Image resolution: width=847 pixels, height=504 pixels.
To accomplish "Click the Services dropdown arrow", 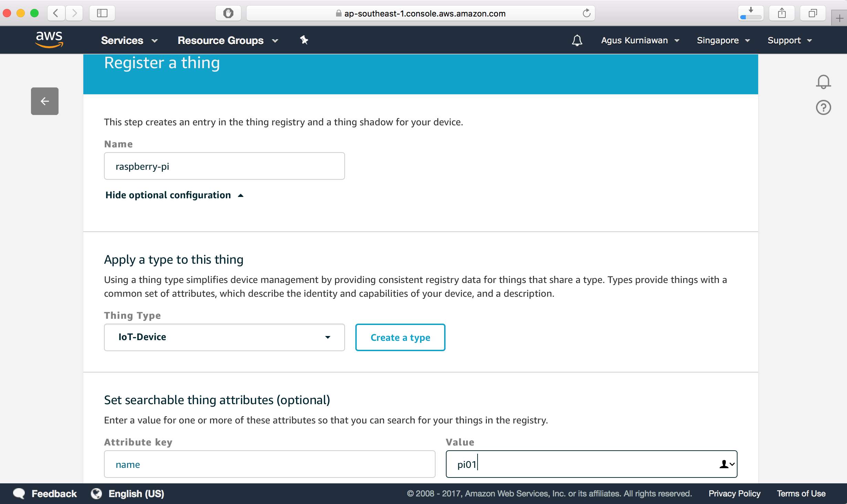I will (x=155, y=41).
